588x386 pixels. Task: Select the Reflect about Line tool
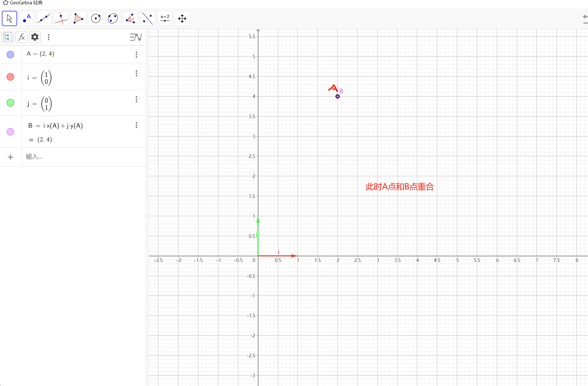pyautogui.click(x=148, y=18)
